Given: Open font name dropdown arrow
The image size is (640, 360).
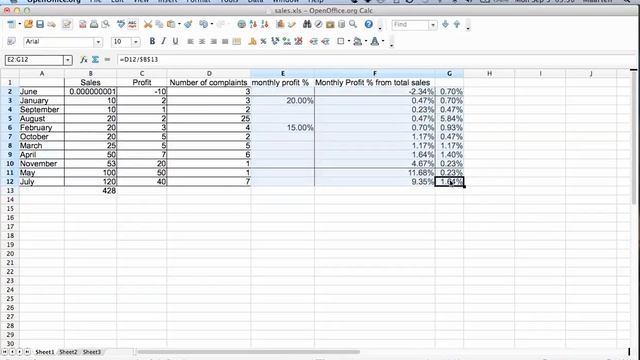Looking at the screenshot, I should coord(98,42).
